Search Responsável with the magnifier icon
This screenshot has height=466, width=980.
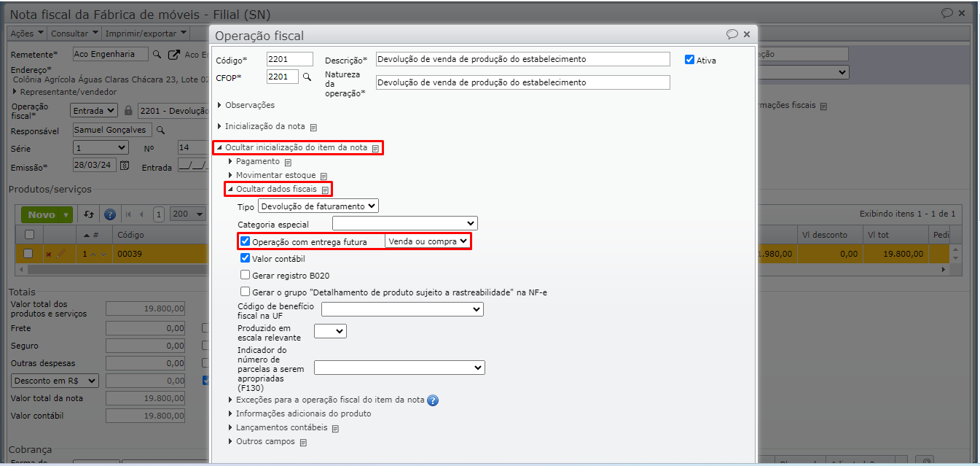click(x=161, y=131)
